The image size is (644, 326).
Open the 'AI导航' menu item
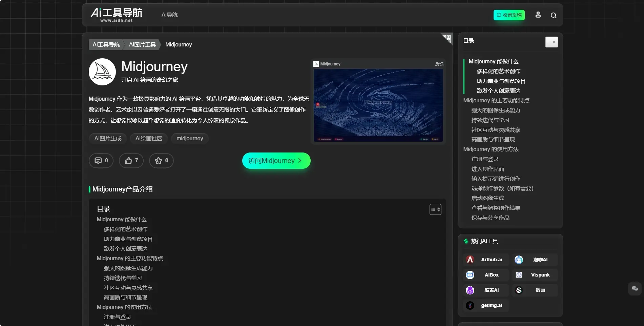coord(169,15)
